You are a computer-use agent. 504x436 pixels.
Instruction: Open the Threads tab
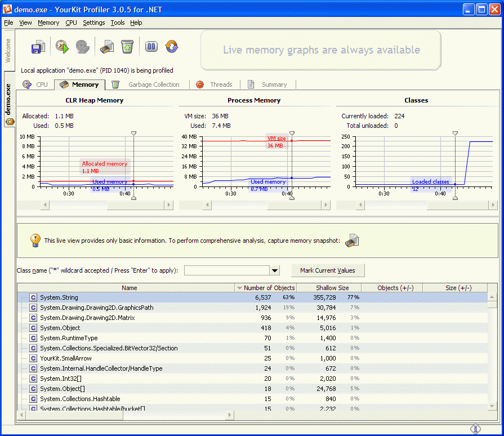(214, 84)
